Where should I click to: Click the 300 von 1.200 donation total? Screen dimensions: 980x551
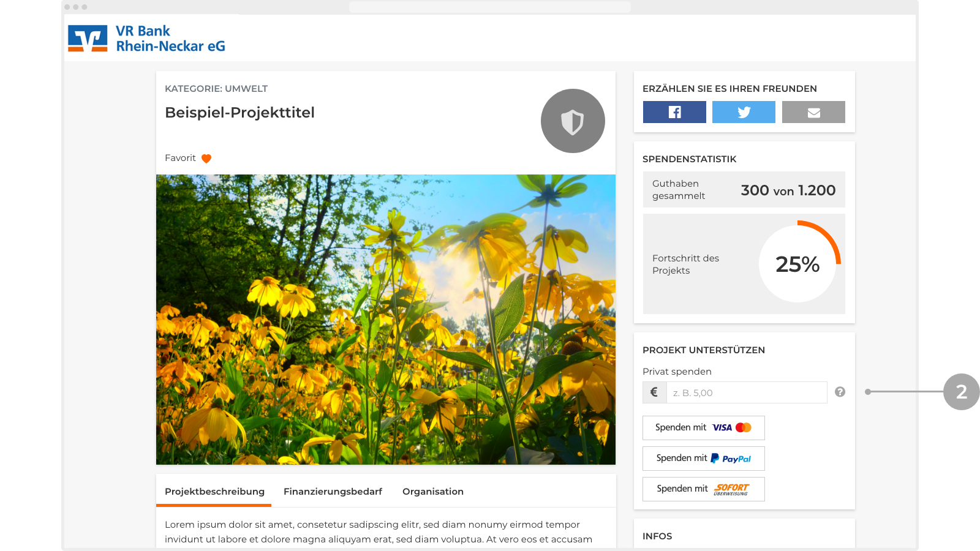(788, 190)
